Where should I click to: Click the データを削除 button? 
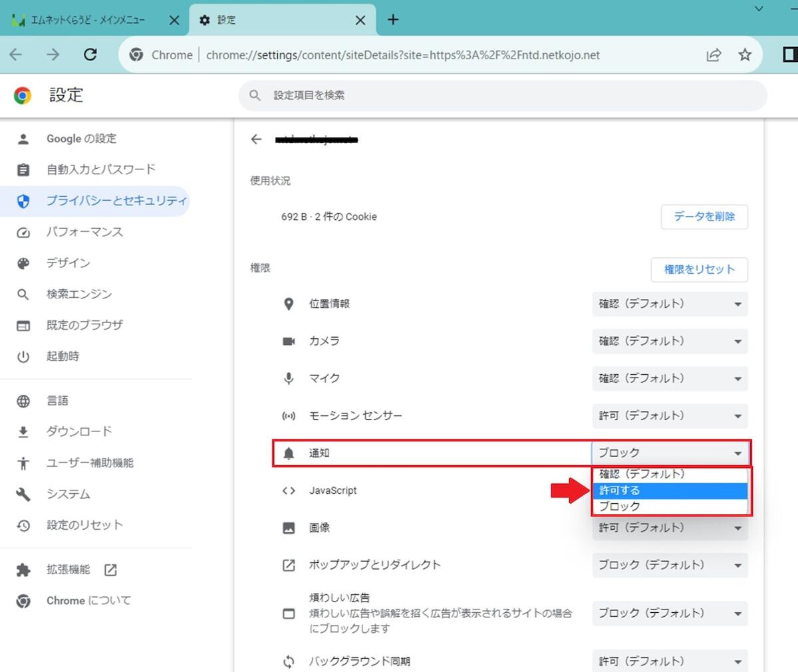[x=704, y=217]
